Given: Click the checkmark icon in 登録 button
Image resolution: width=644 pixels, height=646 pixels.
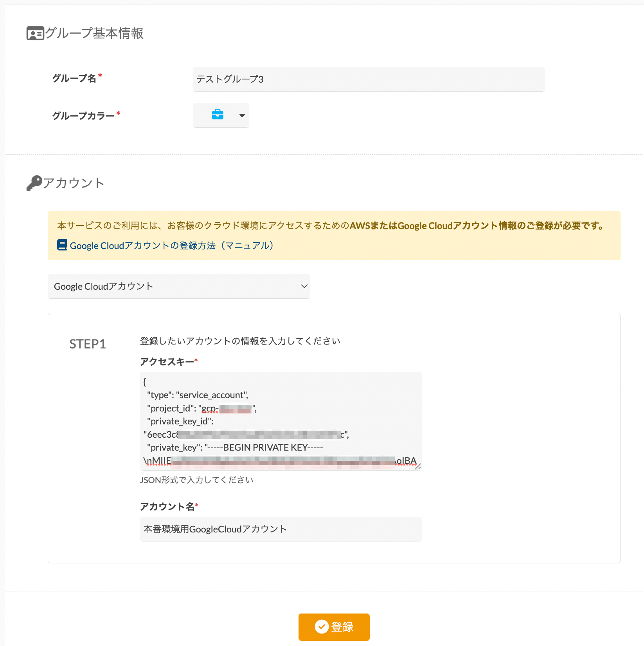Looking at the screenshot, I should (x=321, y=627).
